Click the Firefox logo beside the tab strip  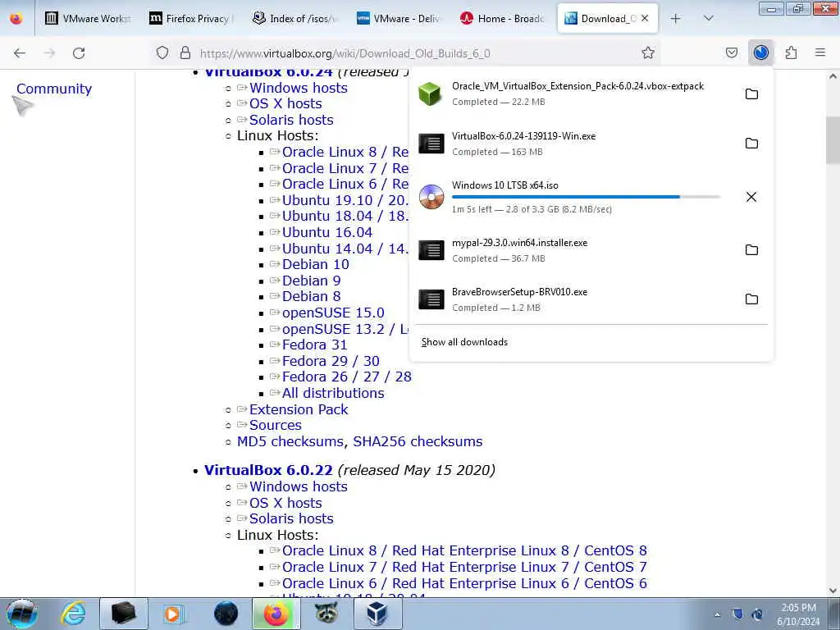click(16, 18)
